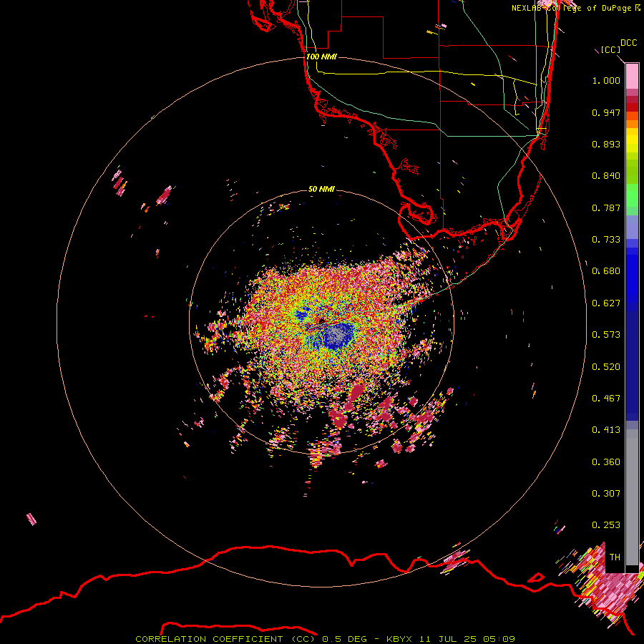Pick the periwinkle band near 0.733
Viewport: 644px width, 644px height.
(x=632, y=227)
